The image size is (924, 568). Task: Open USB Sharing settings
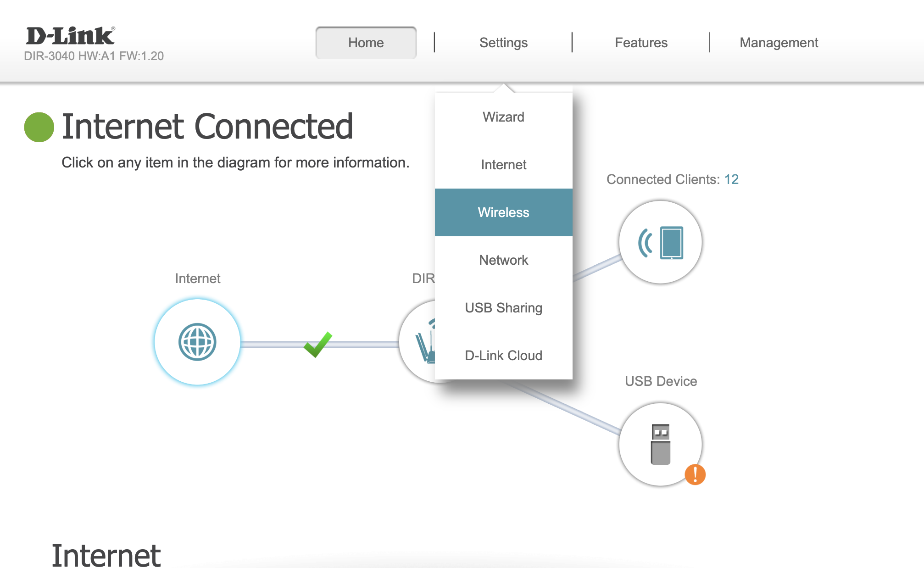[503, 308]
